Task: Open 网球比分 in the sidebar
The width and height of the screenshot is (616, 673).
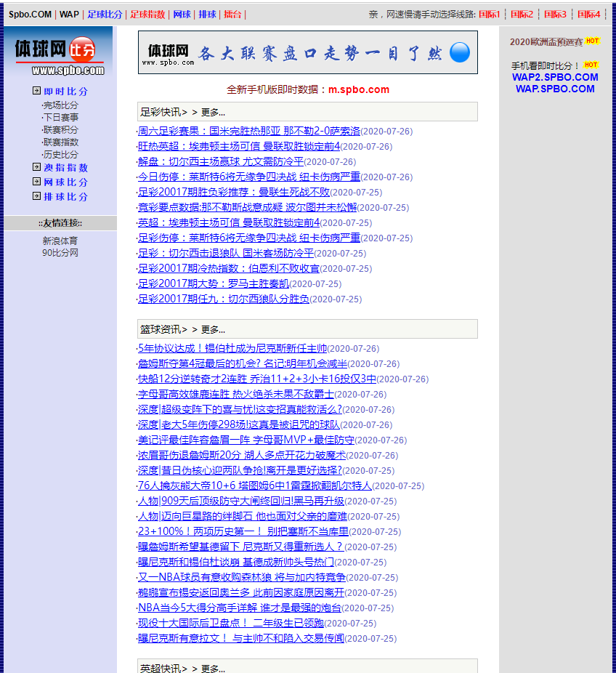Action: point(65,182)
